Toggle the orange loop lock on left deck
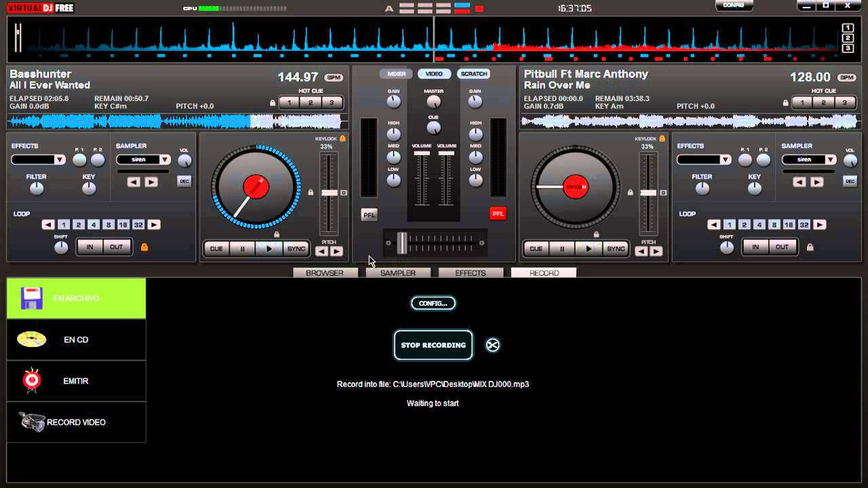 click(x=144, y=247)
